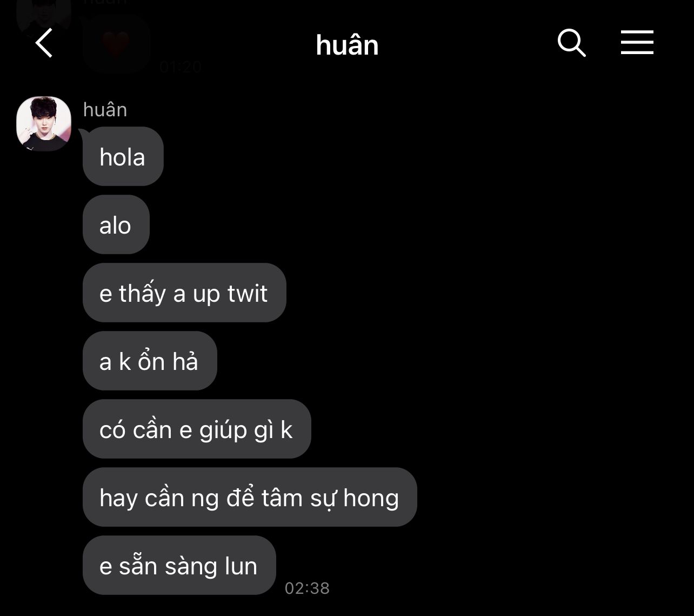Open huân's profile picture avatar
The height and width of the screenshot is (616, 694).
pos(44,123)
